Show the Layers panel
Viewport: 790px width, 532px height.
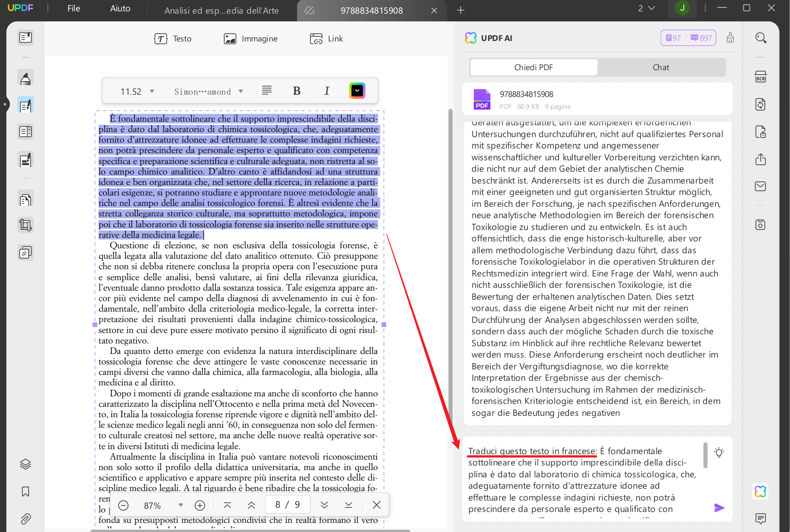[x=26, y=464]
